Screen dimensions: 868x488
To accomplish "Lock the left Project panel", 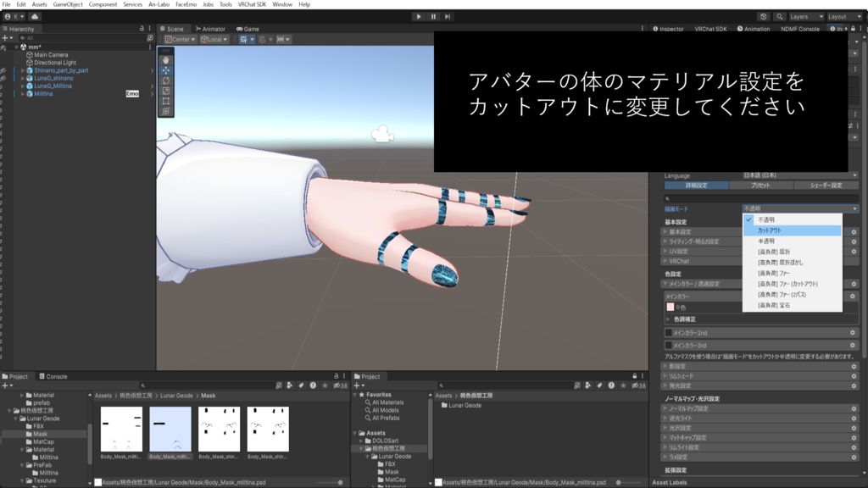I will click(x=336, y=376).
